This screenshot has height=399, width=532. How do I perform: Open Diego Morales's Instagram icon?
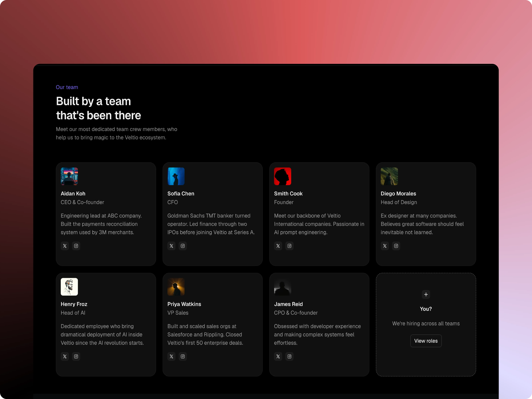click(x=396, y=246)
